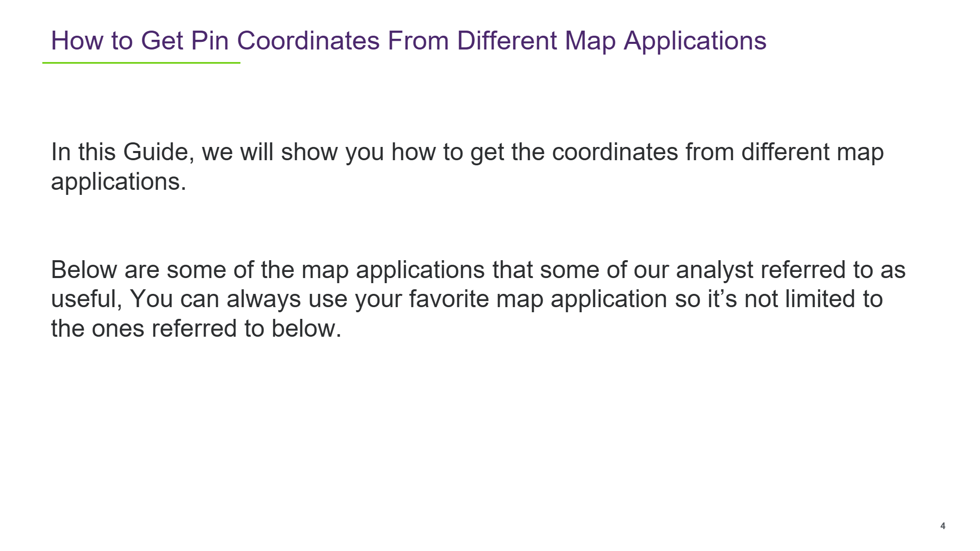Click the word "ones" in last line
980x551 pixels.
pyautogui.click(x=118, y=329)
